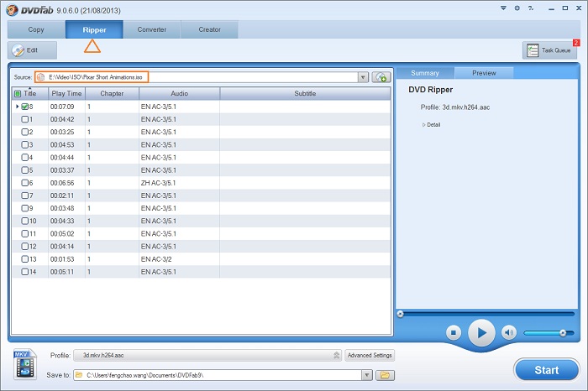
Task: Switch to the Copy tab
Action: [x=36, y=29]
